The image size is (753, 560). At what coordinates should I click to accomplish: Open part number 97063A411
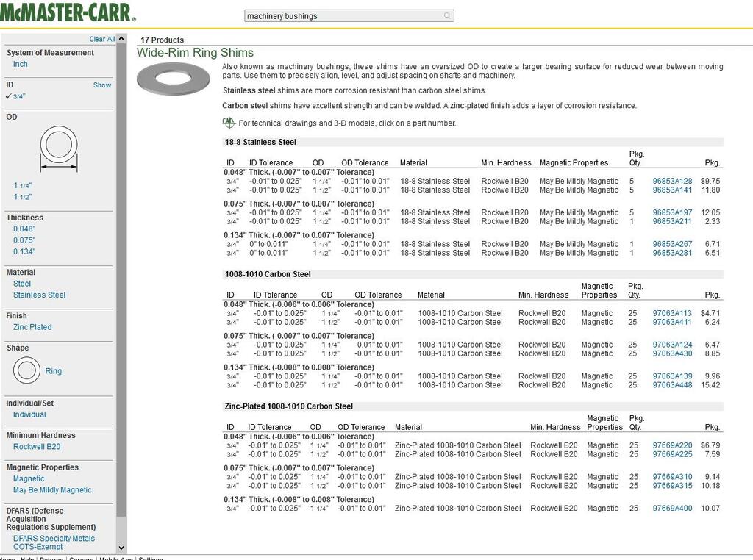click(672, 322)
